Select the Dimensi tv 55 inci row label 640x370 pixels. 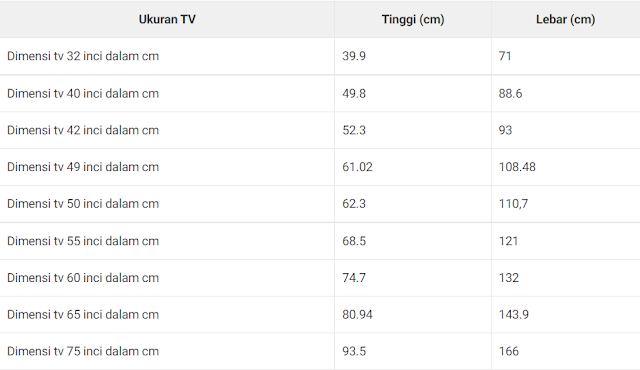click(83, 241)
